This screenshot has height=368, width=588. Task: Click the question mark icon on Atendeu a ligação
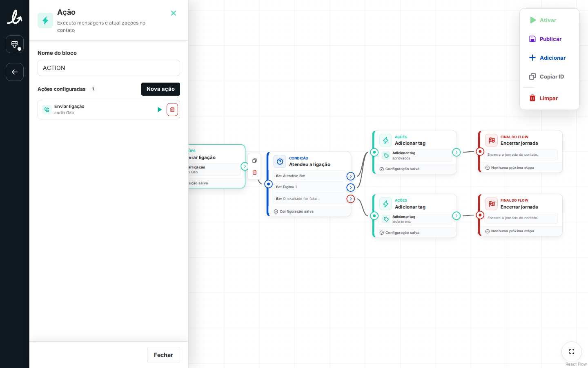coord(280,162)
